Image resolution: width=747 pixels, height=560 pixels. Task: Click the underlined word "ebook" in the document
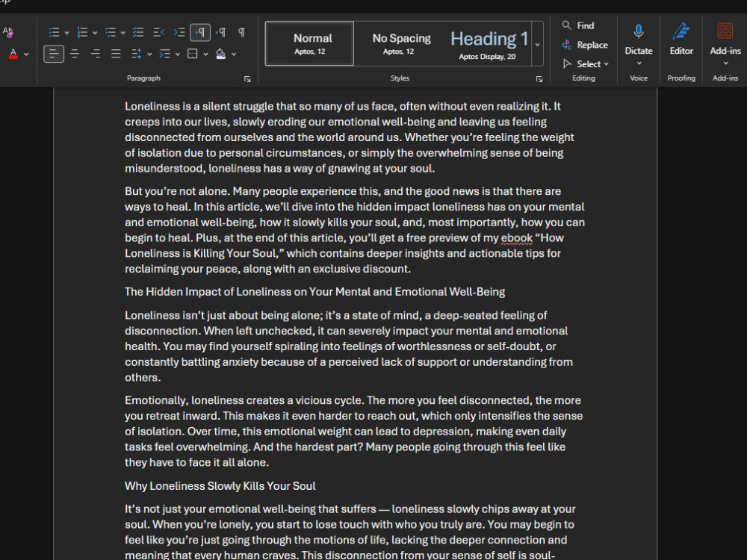(516, 238)
